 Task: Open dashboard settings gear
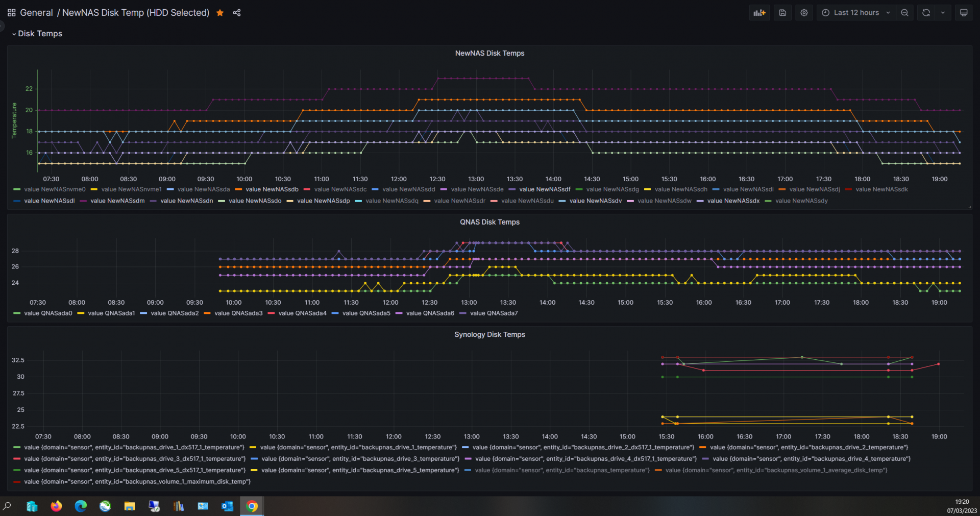click(804, 13)
